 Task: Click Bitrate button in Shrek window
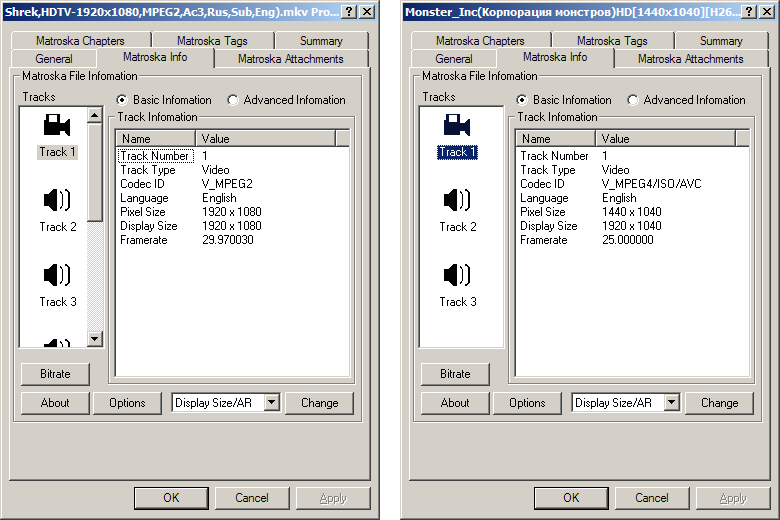coord(55,374)
